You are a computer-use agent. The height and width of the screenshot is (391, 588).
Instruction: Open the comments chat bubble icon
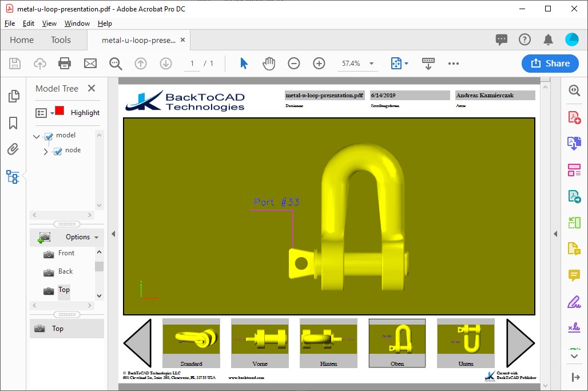[x=502, y=40]
